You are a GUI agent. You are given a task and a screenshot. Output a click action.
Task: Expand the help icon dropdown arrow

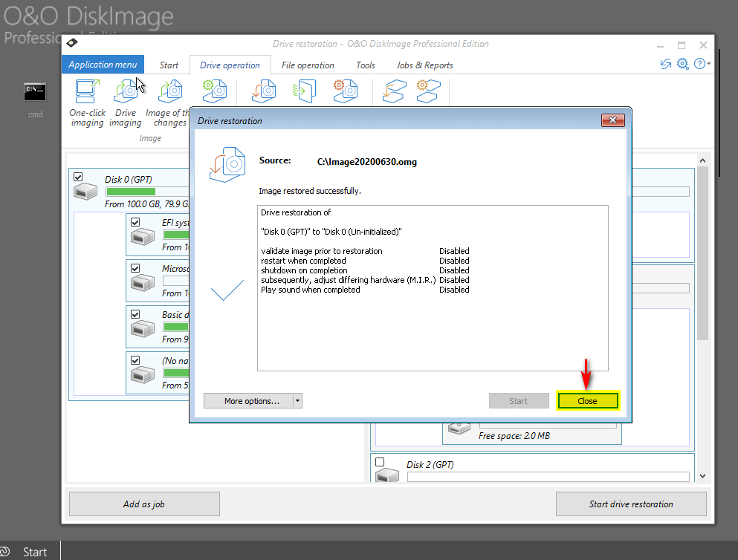pos(709,63)
